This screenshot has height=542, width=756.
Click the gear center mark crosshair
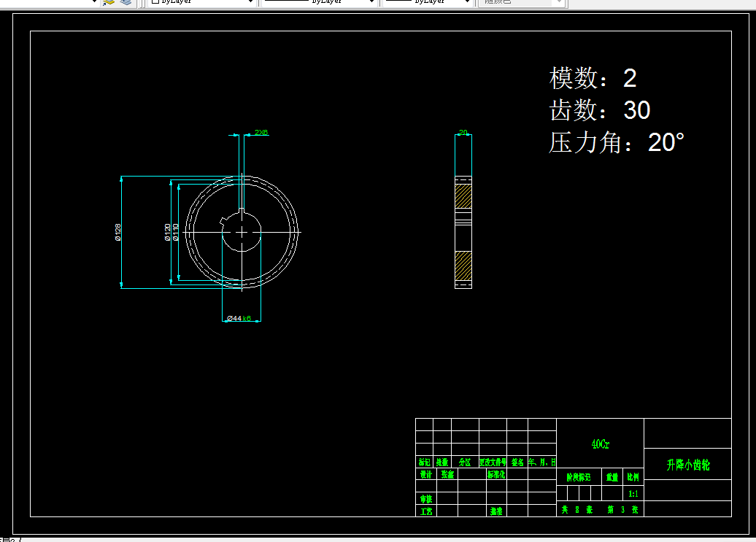pos(242,232)
